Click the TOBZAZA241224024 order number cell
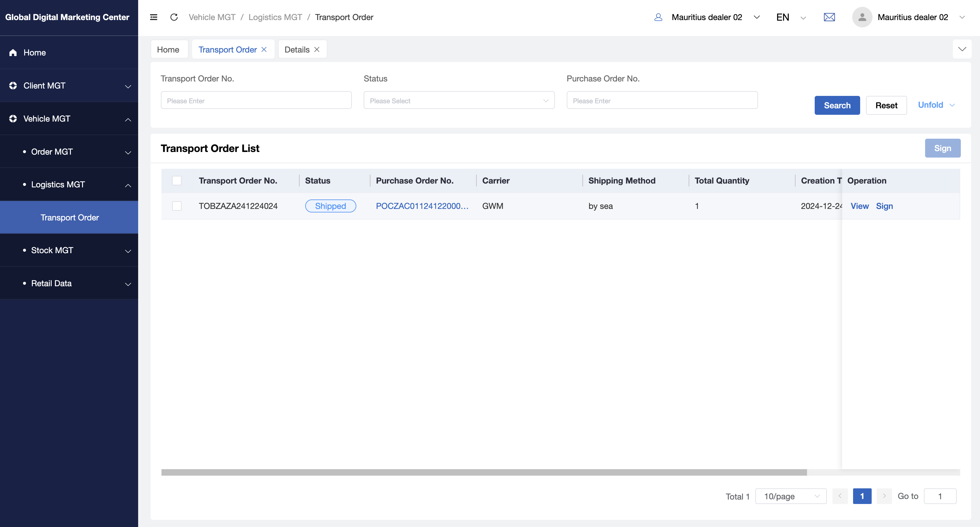This screenshot has height=527, width=980. pos(238,206)
